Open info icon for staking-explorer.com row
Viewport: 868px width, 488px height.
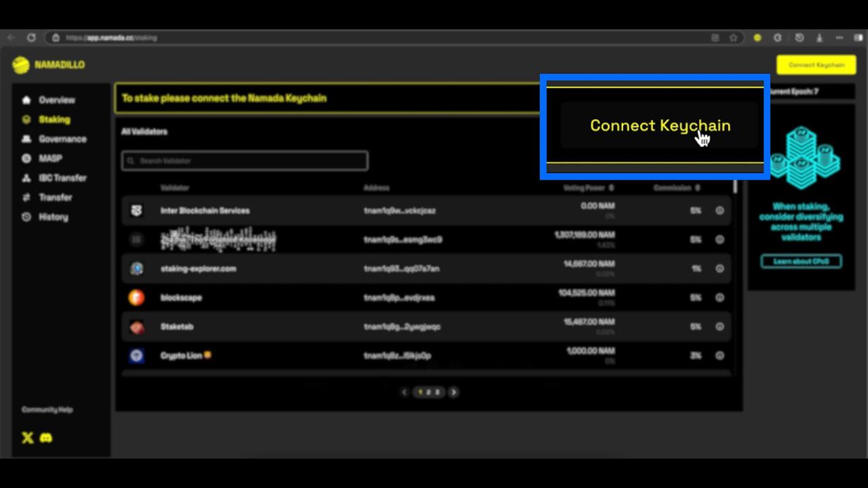(719, 268)
